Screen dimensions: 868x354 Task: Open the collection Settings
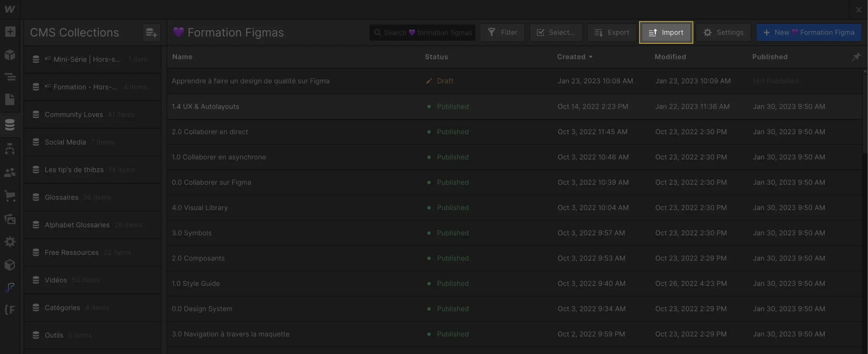(x=723, y=33)
